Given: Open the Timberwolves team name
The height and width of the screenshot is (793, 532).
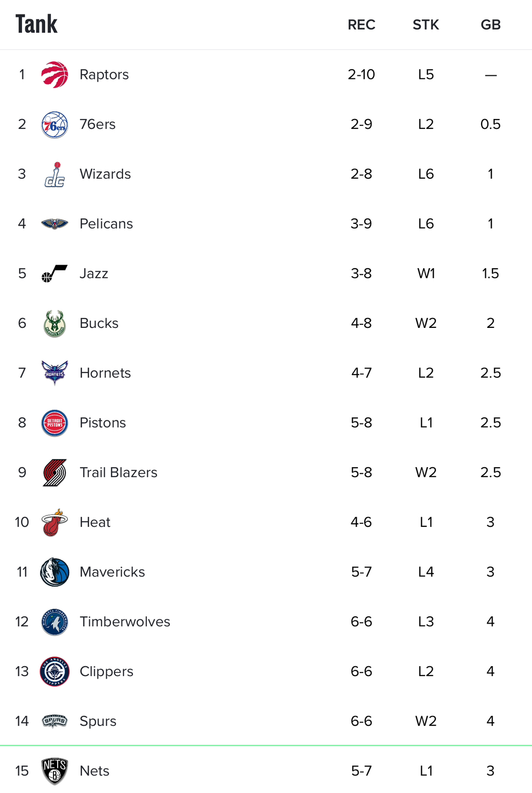Looking at the screenshot, I should tap(125, 622).
